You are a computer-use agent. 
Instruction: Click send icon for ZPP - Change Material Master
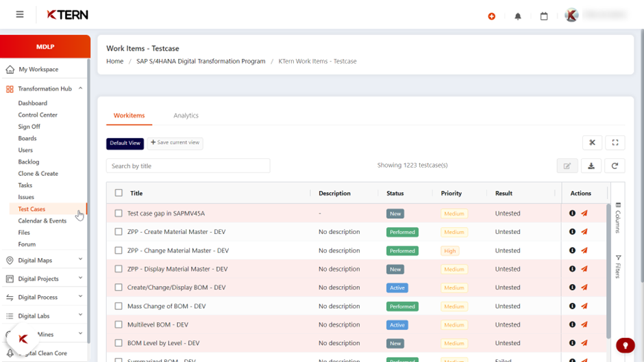pyautogui.click(x=584, y=250)
